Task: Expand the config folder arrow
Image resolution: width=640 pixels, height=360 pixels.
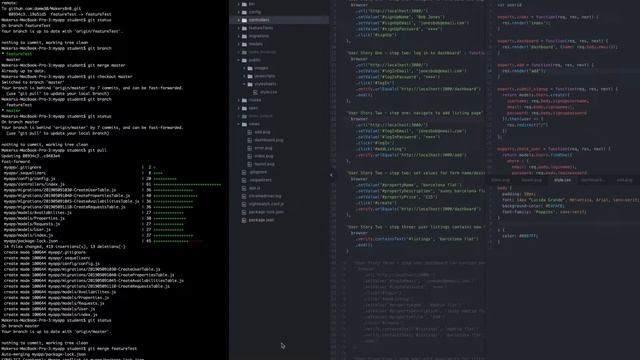Action: click(239, 12)
